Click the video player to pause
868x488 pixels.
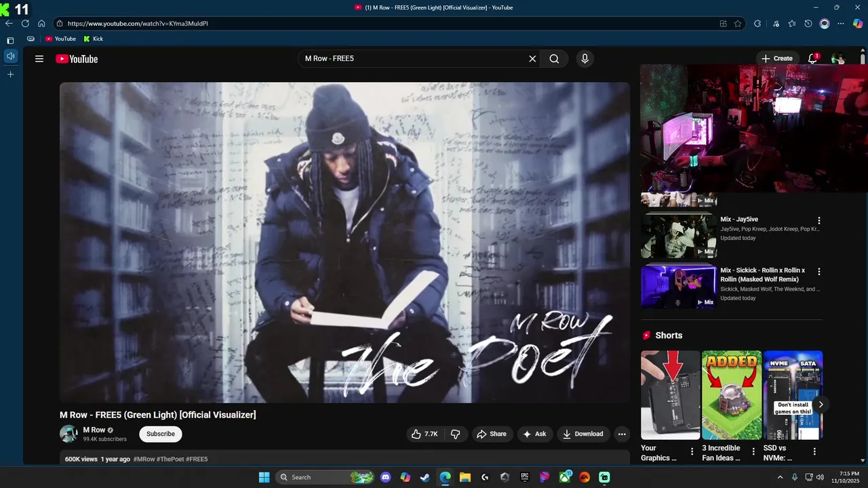pyautogui.click(x=344, y=243)
